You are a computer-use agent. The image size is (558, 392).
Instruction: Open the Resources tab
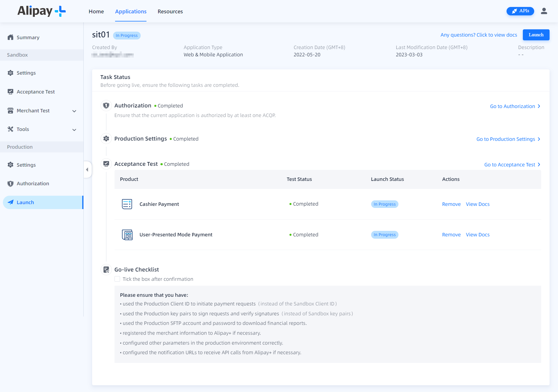click(170, 11)
